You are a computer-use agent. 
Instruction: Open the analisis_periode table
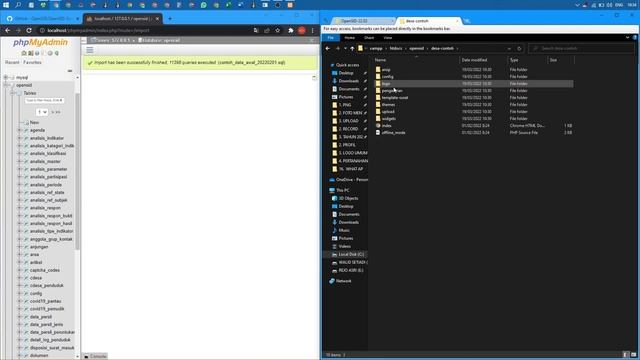(46, 184)
